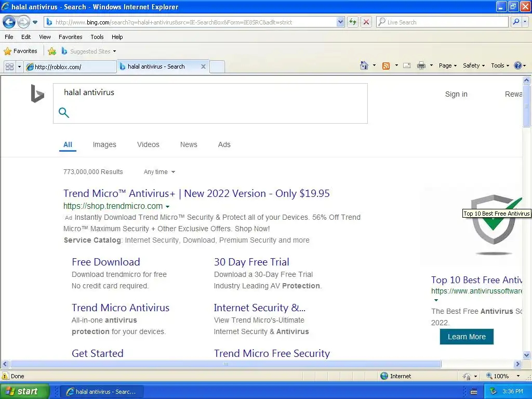532x399 pixels.
Task: Open Trend Micro Antivirus+ New 2022 Version link
Action: [x=196, y=193]
